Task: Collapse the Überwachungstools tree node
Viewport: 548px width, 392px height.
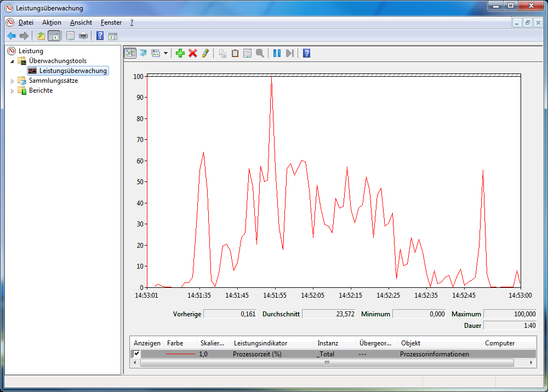Action: coord(13,61)
